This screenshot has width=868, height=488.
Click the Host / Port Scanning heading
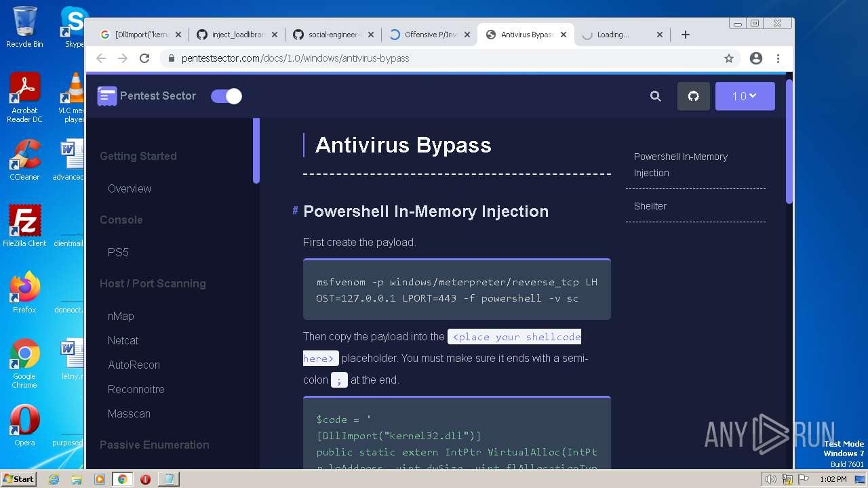click(153, 283)
